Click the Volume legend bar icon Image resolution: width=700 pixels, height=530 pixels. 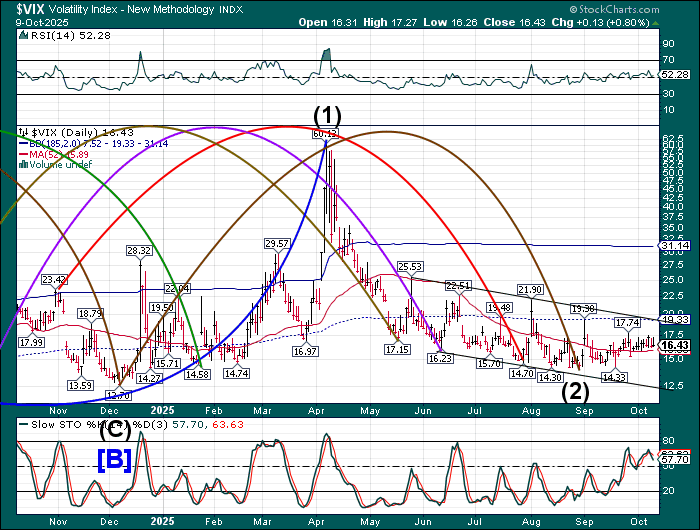25,164
